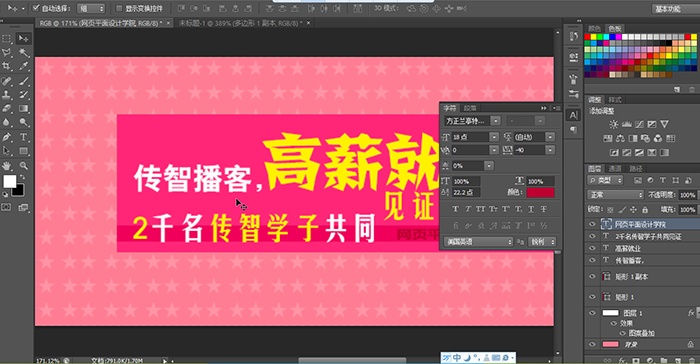Select the Clone Stamp tool
The image size is (700, 364).
tap(7, 95)
